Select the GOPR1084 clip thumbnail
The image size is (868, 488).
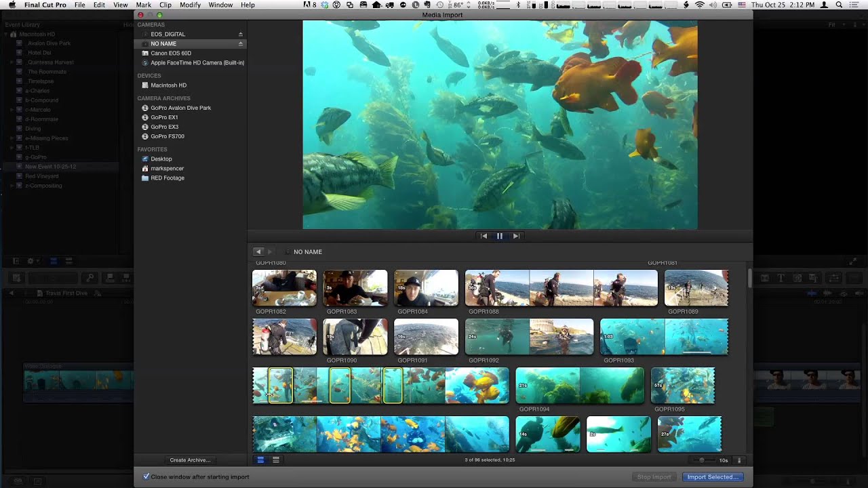pos(426,288)
